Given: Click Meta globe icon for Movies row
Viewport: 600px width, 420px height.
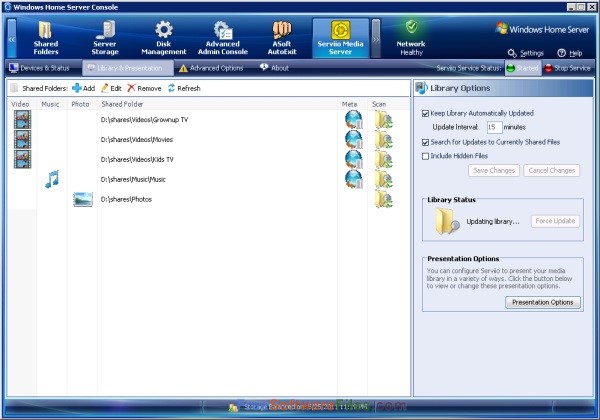Looking at the screenshot, I should 354,139.
